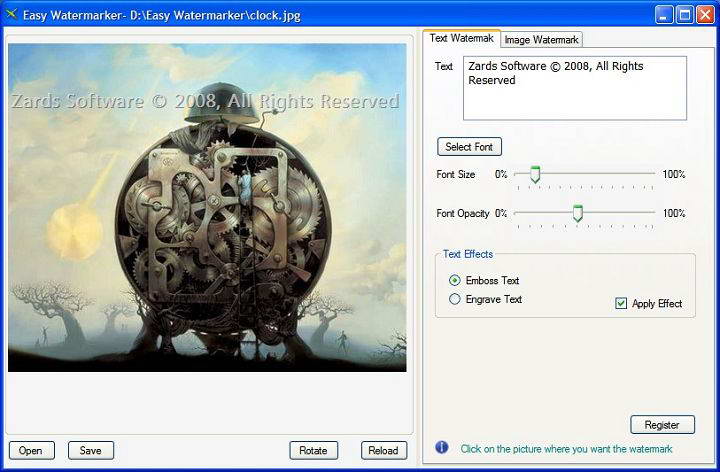Click the clock picture to place watermark
Viewport: 720px width, 472px height.
pyautogui.click(x=207, y=208)
